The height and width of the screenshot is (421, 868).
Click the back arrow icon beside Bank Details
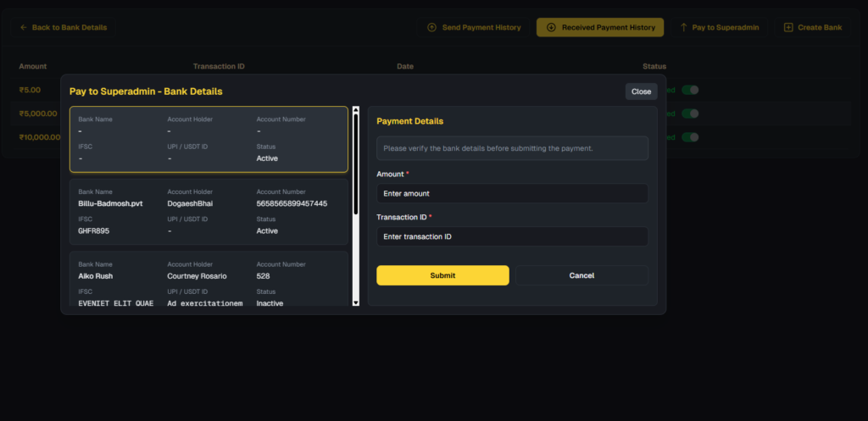pos(24,28)
